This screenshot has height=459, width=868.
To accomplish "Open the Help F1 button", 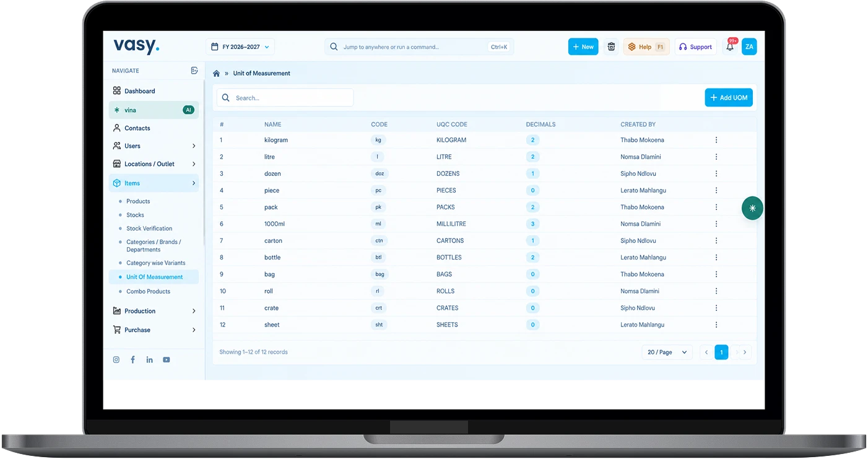I will pyautogui.click(x=646, y=46).
